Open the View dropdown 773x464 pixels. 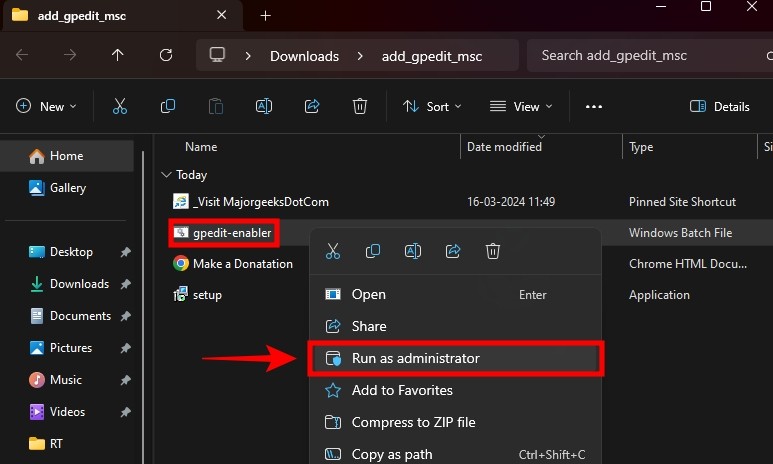click(x=521, y=107)
